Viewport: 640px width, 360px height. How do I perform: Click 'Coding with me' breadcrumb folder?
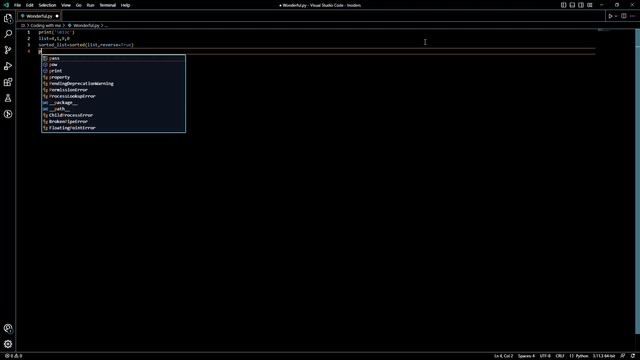[x=45, y=25]
